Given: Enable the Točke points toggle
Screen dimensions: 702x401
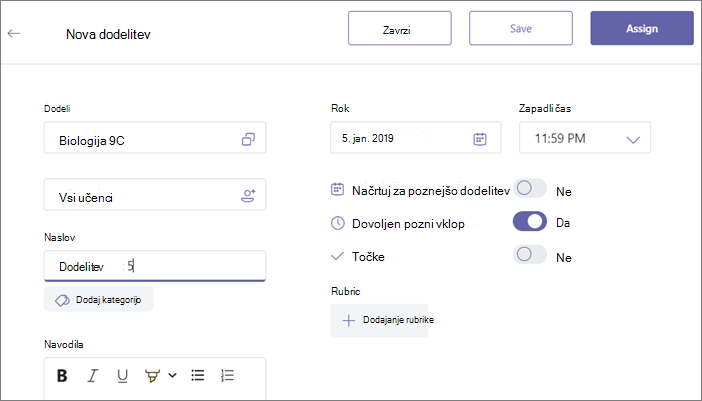Looking at the screenshot, I should (x=530, y=255).
